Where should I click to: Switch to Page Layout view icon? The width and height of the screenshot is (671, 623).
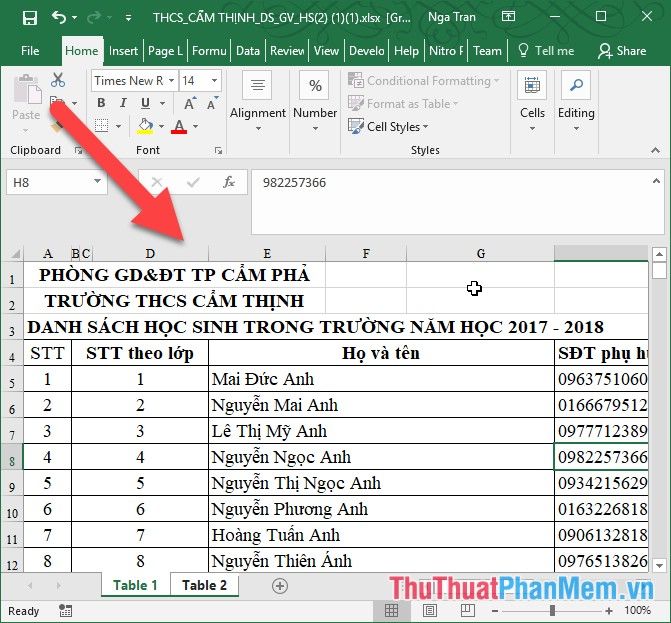point(430,610)
